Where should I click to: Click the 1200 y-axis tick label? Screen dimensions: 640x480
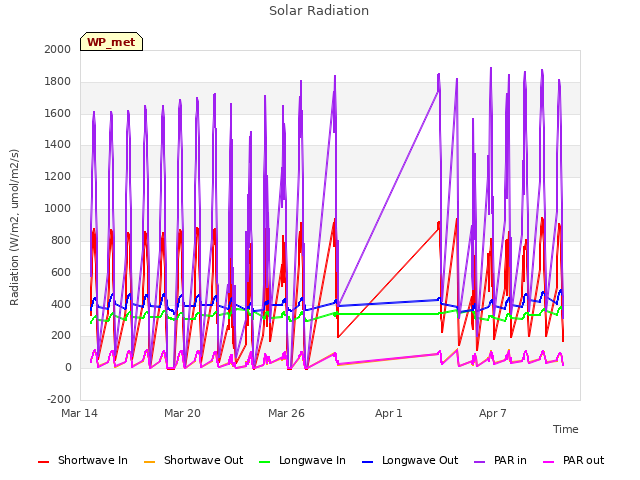[x=58, y=176]
